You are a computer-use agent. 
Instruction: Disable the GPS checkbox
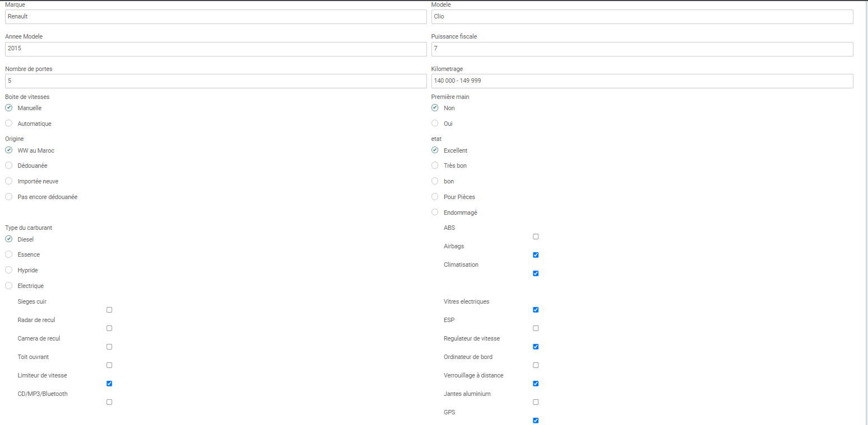pos(536,420)
